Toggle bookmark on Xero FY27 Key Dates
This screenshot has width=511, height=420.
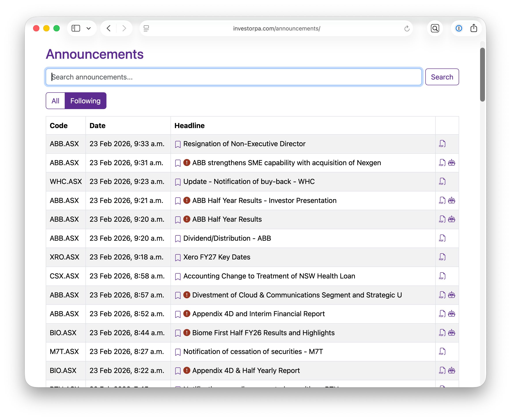[178, 257]
